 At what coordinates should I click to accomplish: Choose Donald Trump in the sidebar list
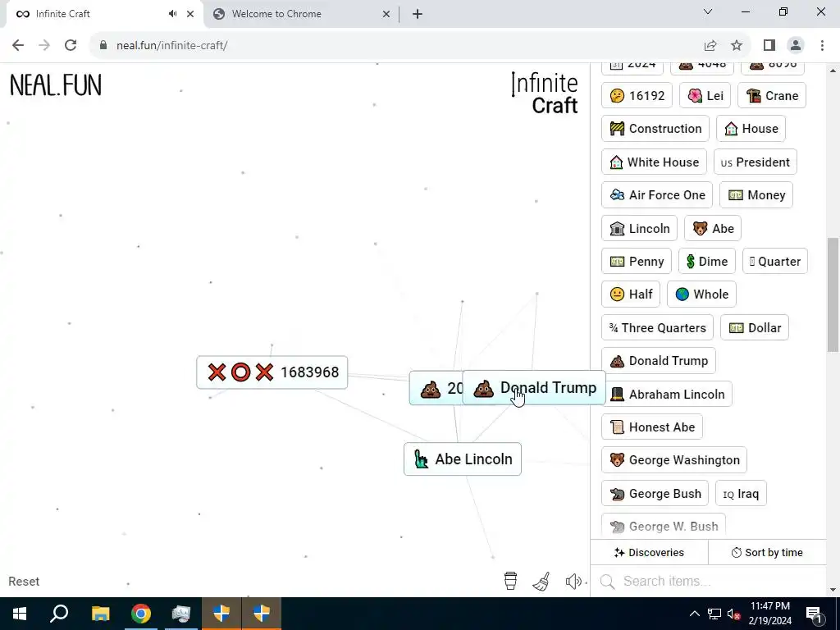tap(659, 361)
